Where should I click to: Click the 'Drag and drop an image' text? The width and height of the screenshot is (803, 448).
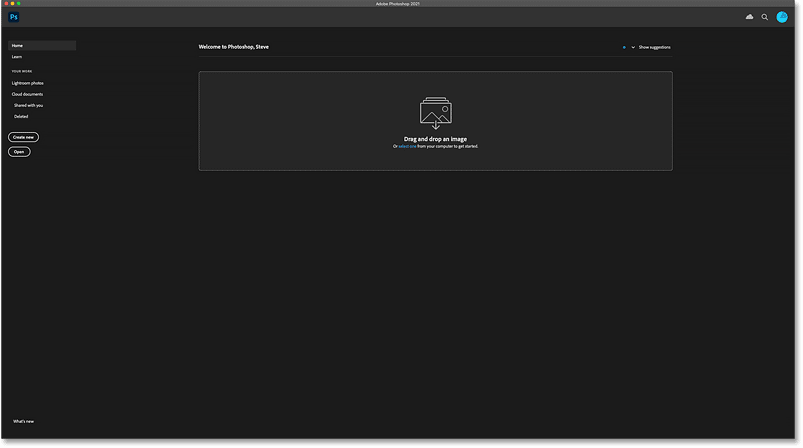435,139
